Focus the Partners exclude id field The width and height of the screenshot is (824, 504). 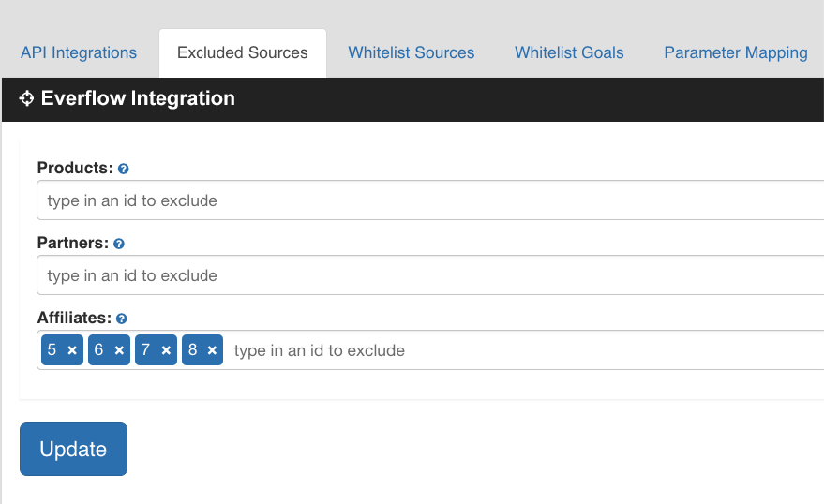[430, 275]
